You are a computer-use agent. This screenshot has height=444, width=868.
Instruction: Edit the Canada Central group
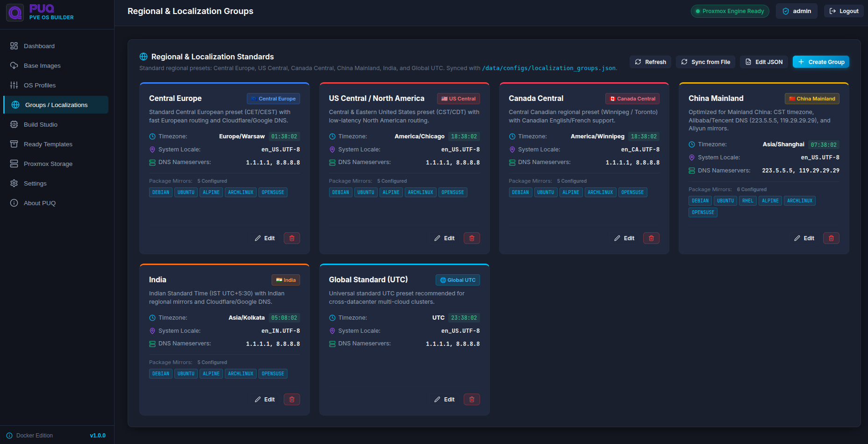(x=624, y=238)
